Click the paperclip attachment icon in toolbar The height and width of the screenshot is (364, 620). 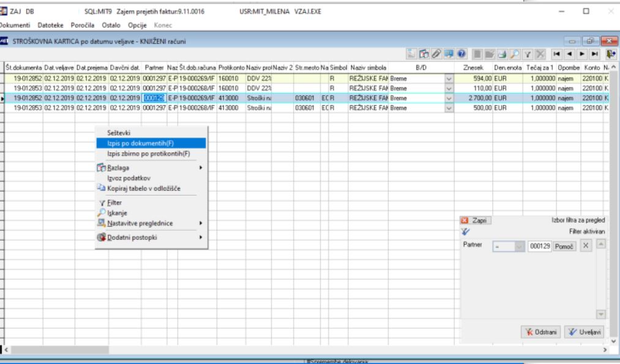point(436,54)
